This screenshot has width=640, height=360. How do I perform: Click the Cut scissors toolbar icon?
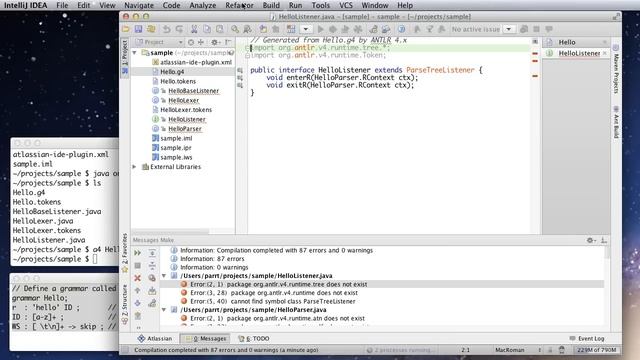click(194, 29)
